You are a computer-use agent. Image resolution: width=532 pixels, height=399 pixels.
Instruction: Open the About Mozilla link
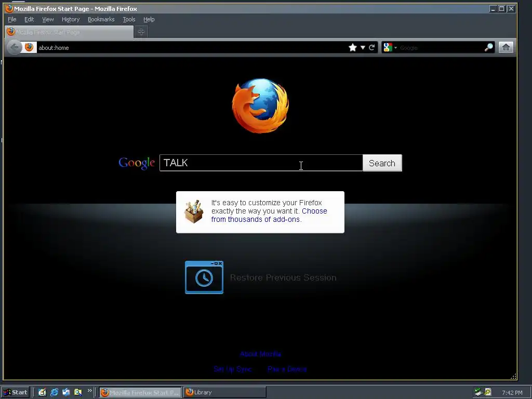[261, 354]
